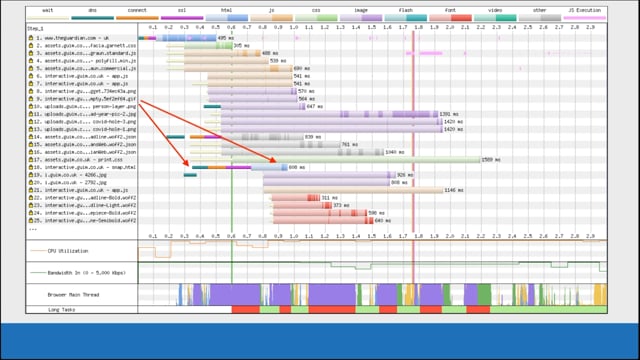The height and width of the screenshot is (360, 640).
Task: Click the font legend color swatch
Action: coord(451,18)
